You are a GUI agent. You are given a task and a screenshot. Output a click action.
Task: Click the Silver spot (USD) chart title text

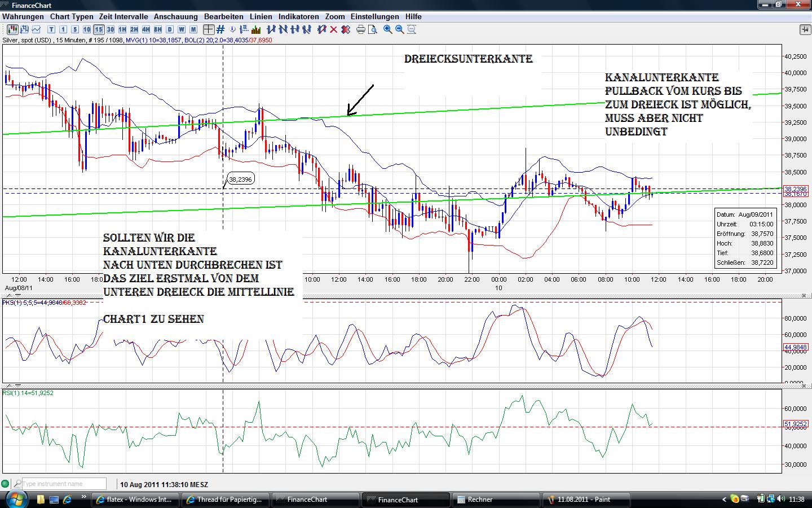[27, 40]
